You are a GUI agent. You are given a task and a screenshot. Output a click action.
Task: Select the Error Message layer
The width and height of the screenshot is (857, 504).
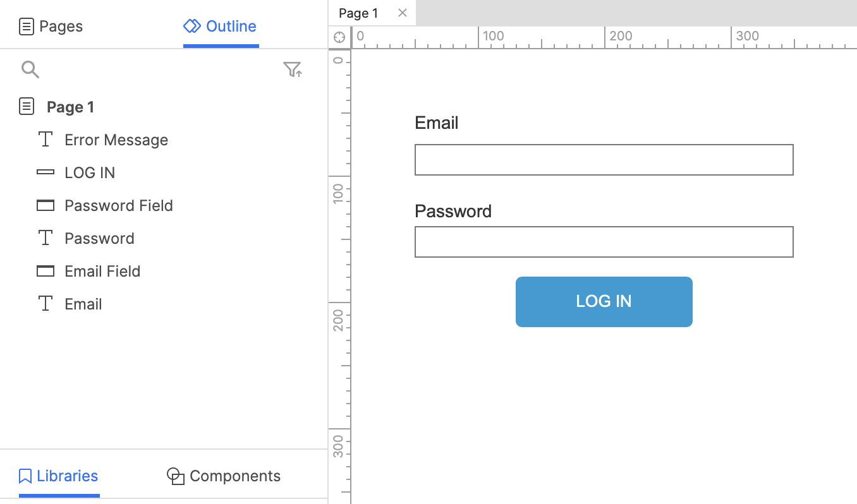coord(116,139)
